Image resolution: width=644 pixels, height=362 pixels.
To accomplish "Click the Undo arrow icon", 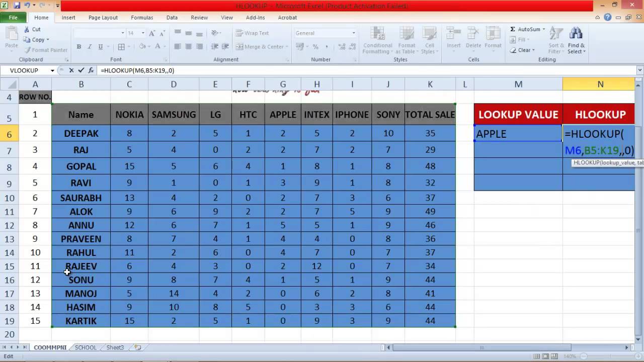I will click(28, 6).
